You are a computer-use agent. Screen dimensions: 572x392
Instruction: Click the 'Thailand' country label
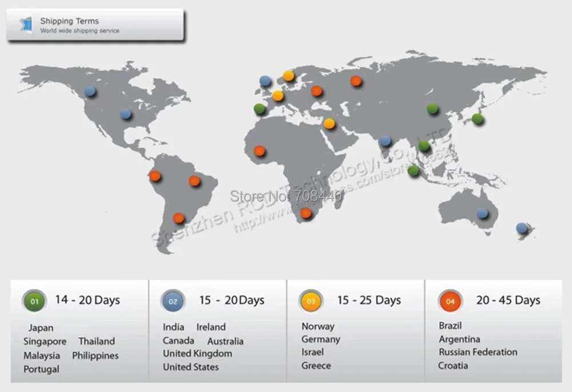click(x=97, y=341)
